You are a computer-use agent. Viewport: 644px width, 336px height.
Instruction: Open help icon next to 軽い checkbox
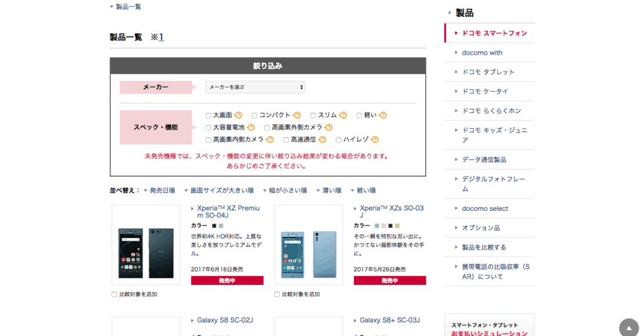[383, 116]
